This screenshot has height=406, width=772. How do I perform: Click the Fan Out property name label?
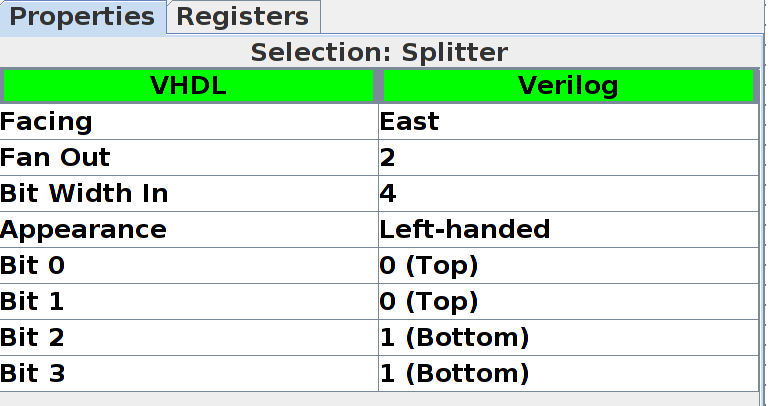click(56, 158)
